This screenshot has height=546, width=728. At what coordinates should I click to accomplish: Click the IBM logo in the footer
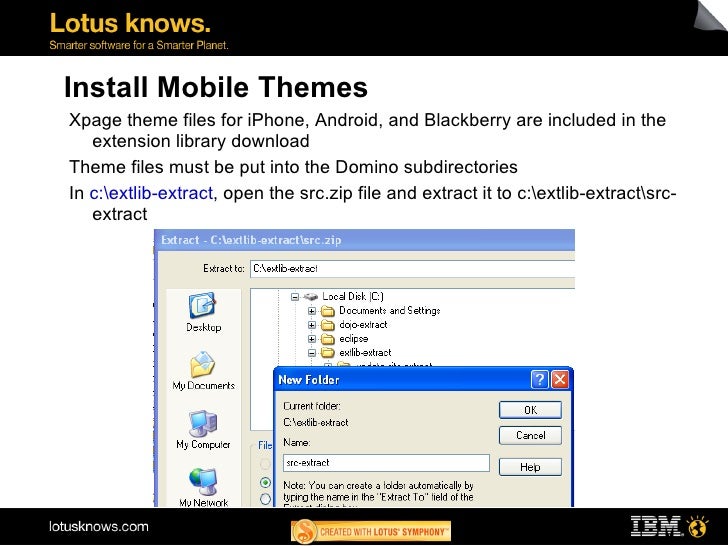click(656, 526)
